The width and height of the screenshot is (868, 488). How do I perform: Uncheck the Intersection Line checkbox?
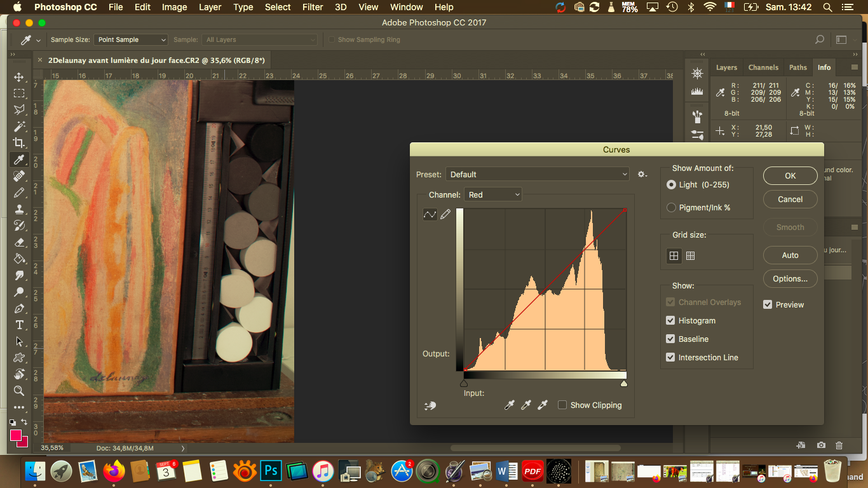[x=670, y=358]
